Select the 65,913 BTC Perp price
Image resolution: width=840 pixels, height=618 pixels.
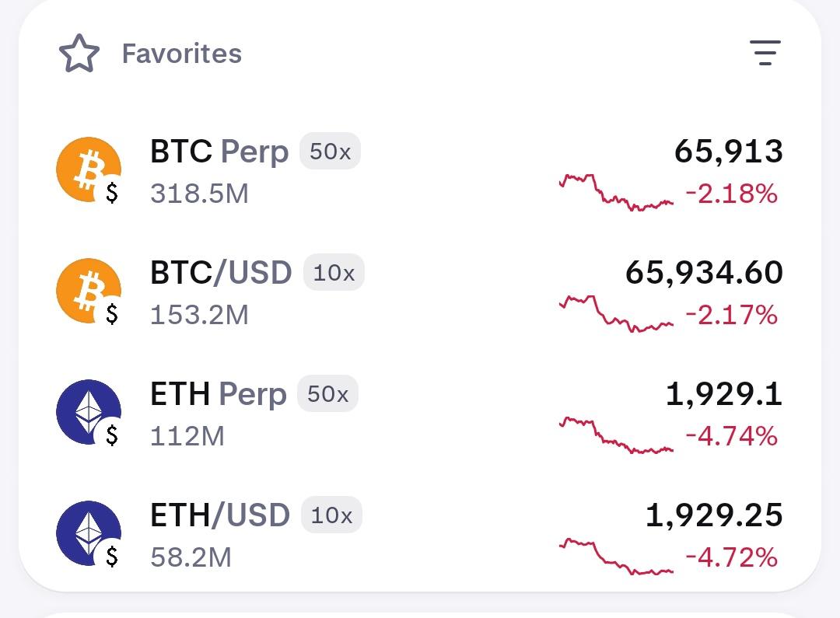click(x=728, y=152)
